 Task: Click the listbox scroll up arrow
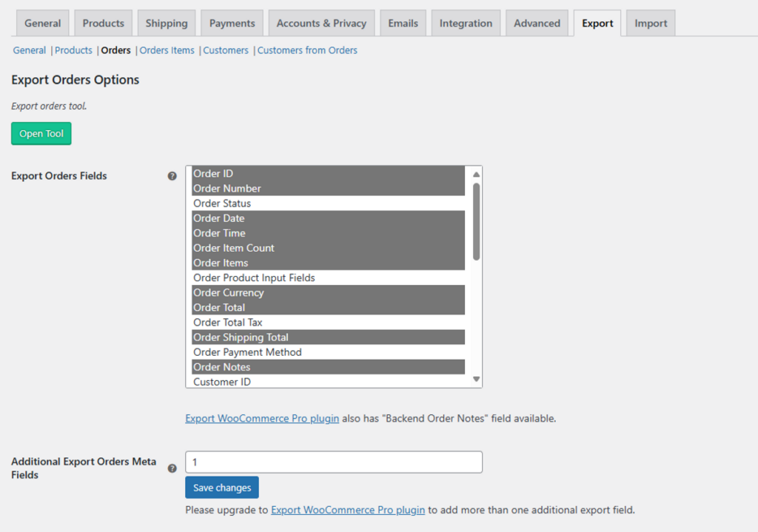pos(476,174)
